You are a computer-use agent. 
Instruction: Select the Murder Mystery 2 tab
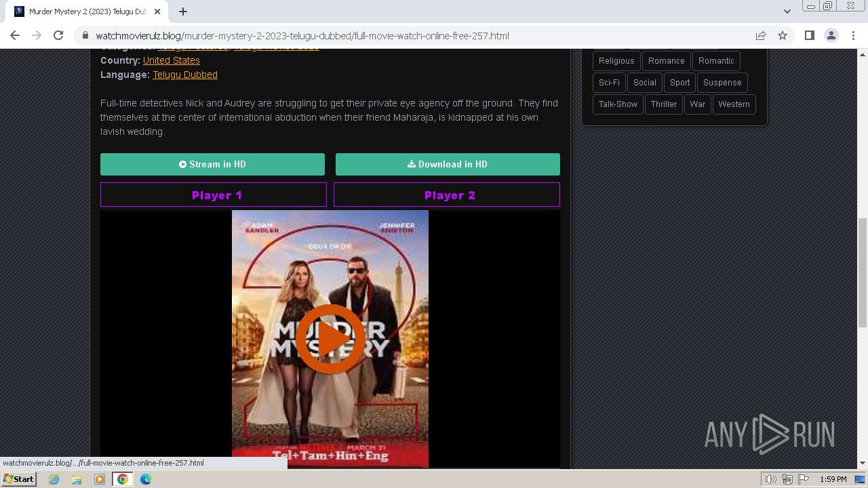pos(87,12)
